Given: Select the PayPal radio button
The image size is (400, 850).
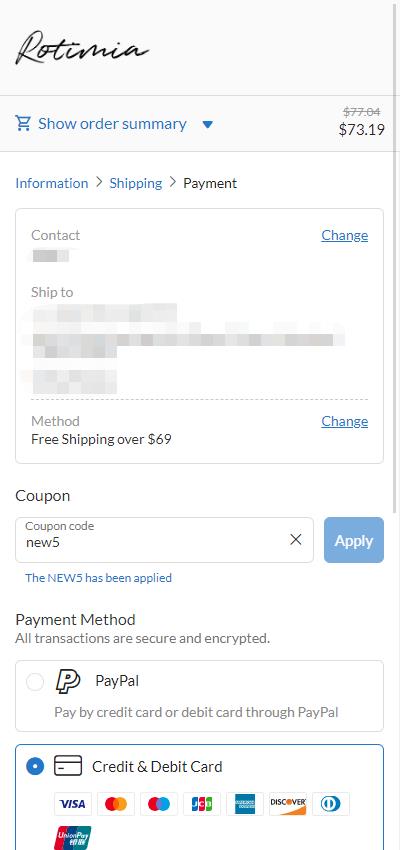Looking at the screenshot, I should 35,681.
